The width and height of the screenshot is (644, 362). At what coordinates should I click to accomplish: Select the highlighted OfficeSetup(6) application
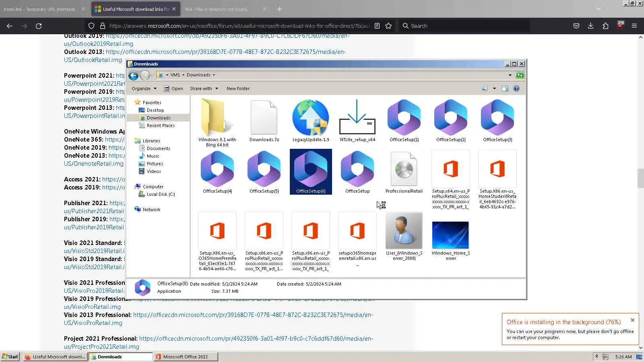[x=311, y=172]
